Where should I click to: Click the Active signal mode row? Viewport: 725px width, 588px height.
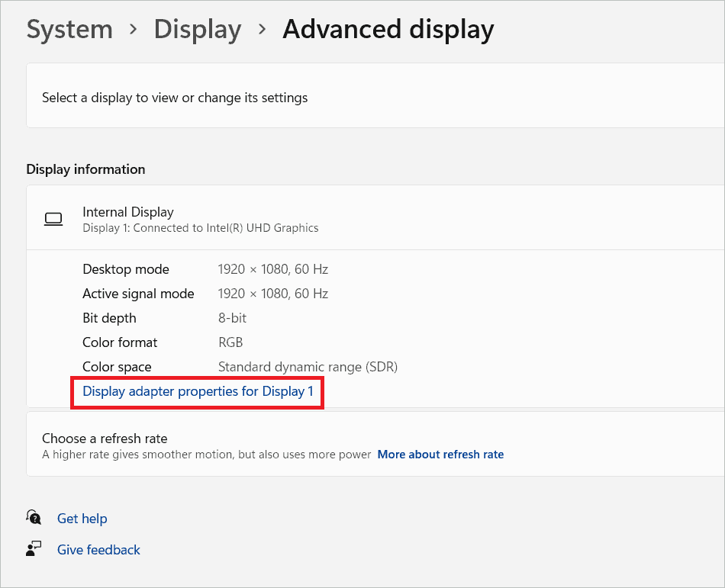272,293
